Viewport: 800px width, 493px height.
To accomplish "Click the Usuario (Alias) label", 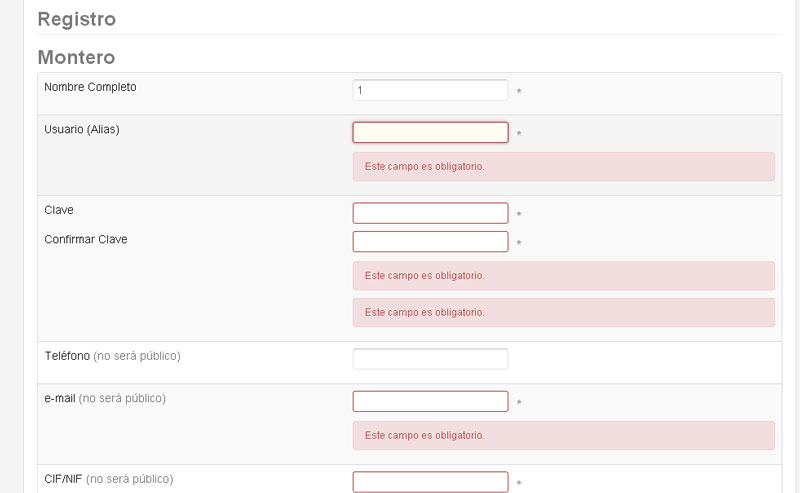I will 82,130.
